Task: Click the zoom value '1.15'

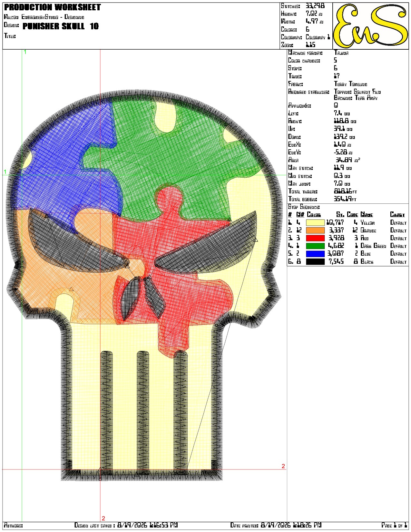Action: coord(310,45)
